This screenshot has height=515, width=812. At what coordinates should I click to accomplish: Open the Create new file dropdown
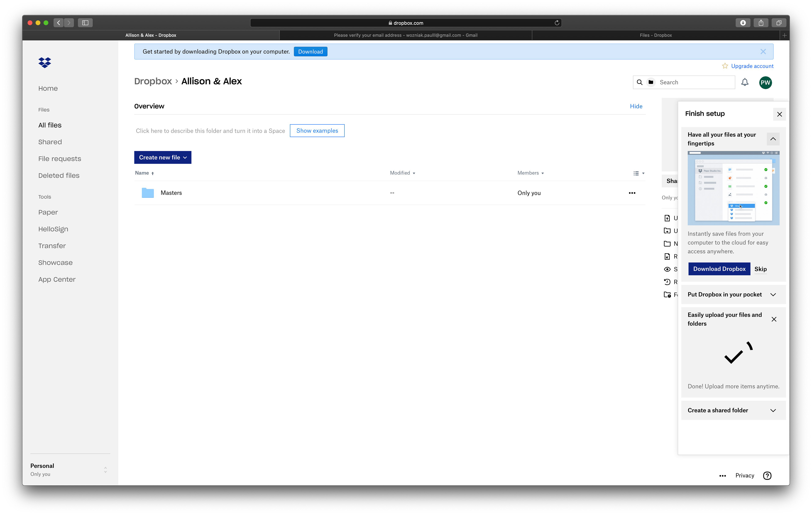163,158
